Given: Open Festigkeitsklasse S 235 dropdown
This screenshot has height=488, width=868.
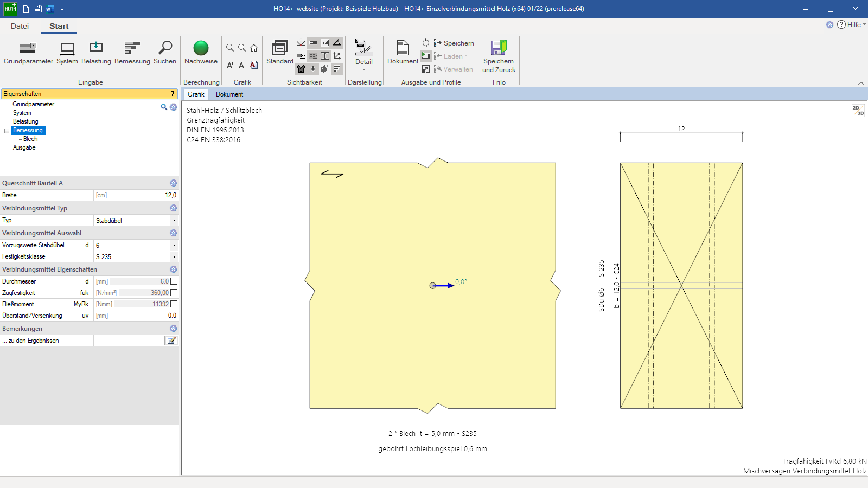Looking at the screenshot, I should [x=174, y=257].
